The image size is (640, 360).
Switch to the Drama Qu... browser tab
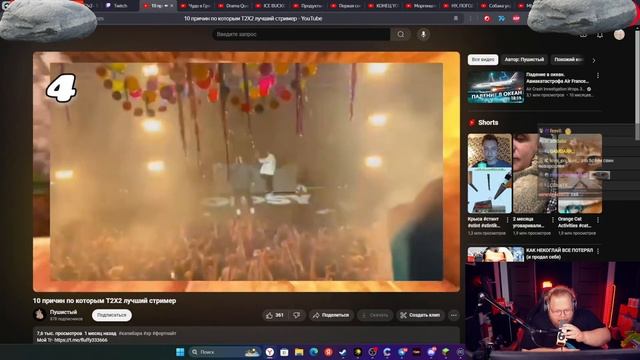(x=233, y=6)
